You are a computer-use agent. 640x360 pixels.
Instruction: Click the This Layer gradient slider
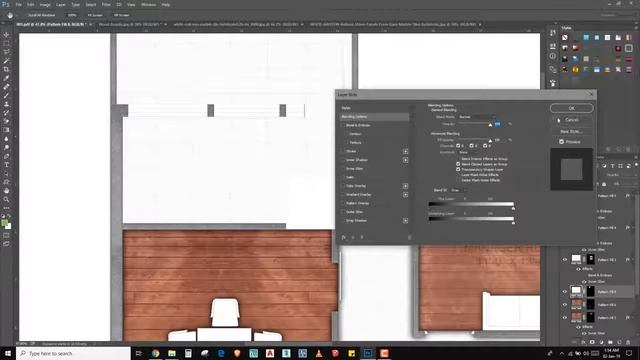(x=471, y=204)
